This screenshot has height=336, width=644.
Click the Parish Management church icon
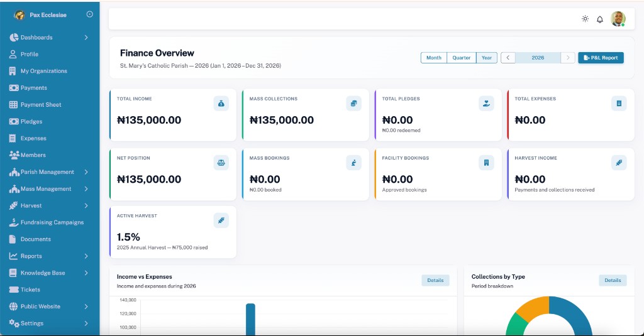[x=14, y=172]
